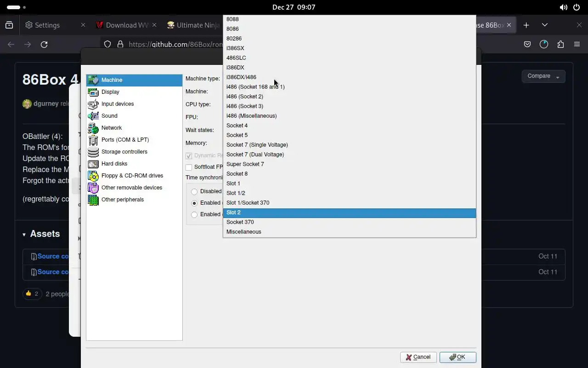The image size is (588, 368).
Task: Click the thumbs up reaction button
Action: click(x=32, y=293)
